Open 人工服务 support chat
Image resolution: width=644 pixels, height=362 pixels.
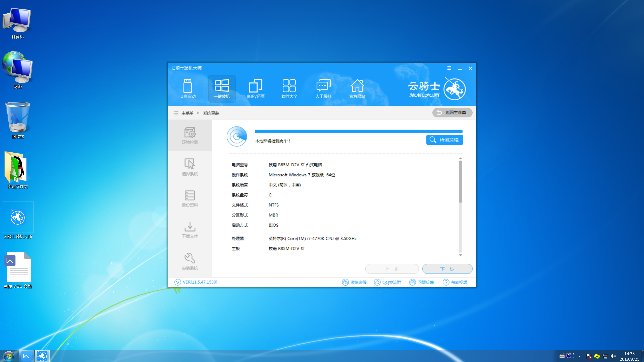[x=323, y=89]
